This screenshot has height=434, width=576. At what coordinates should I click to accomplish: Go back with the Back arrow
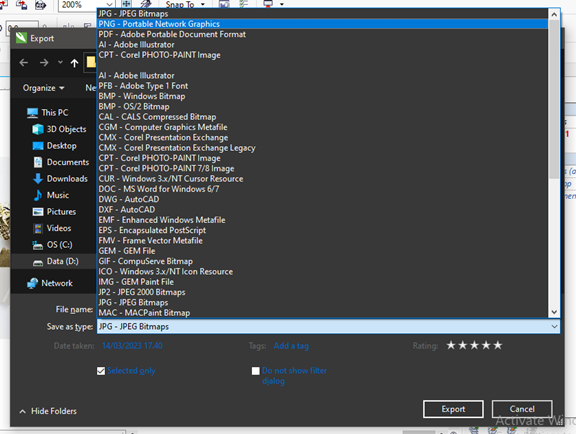pyautogui.click(x=24, y=63)
